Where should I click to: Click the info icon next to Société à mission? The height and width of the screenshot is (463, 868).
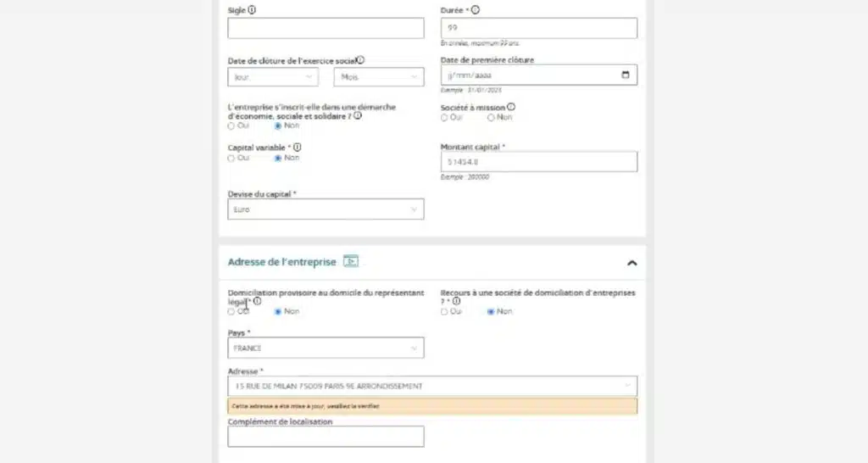click(511, 108)
